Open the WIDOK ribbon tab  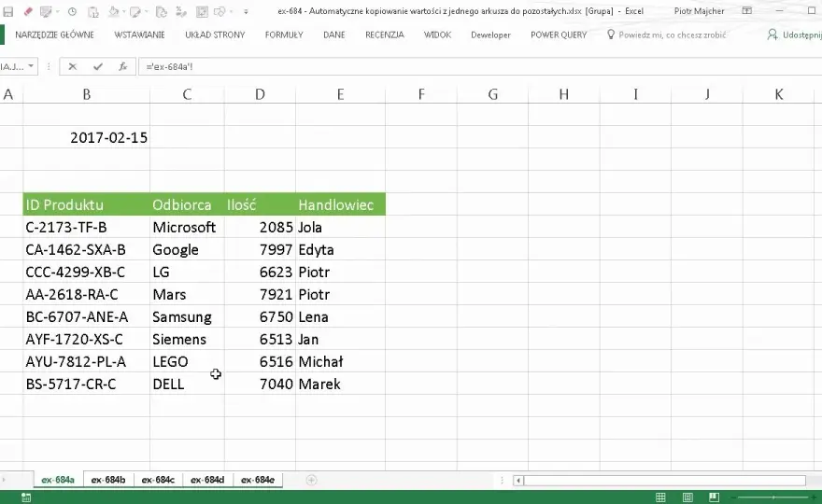438,35
